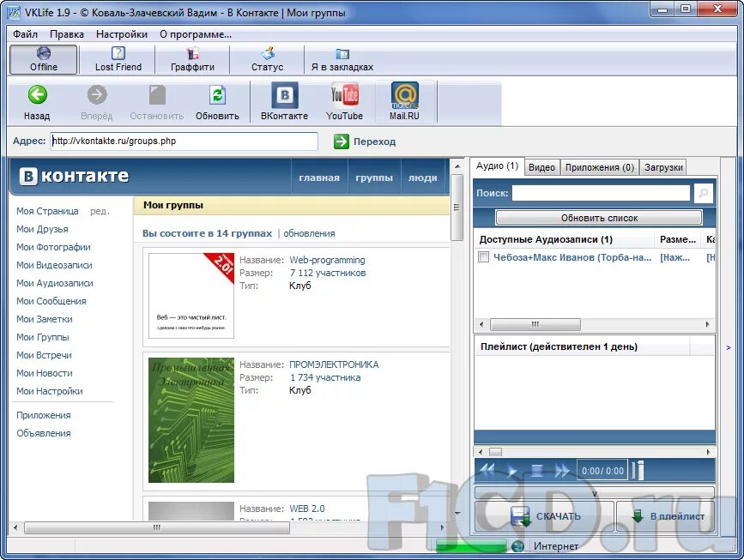Click the Обновить список button
The width and height of the screenshot is (744, 560).
[599, 218]
